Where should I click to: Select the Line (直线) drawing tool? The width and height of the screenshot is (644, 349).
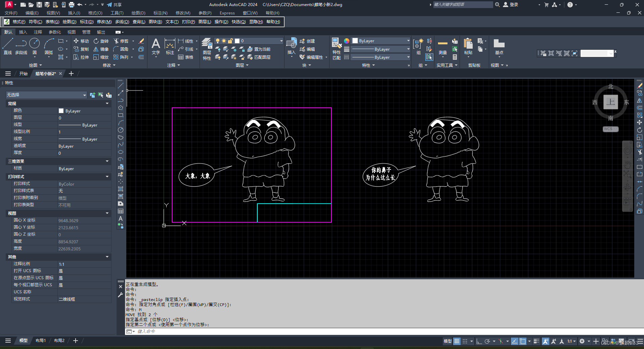[x=7, y=46]
